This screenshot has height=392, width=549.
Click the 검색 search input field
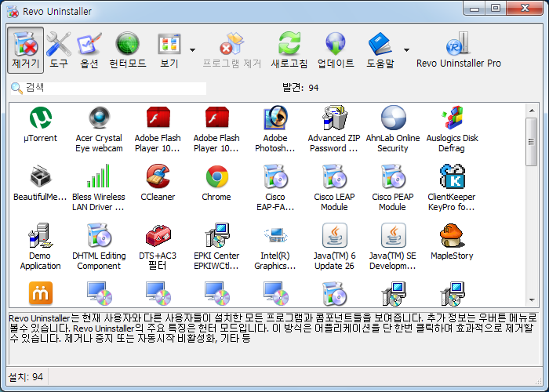108,88
